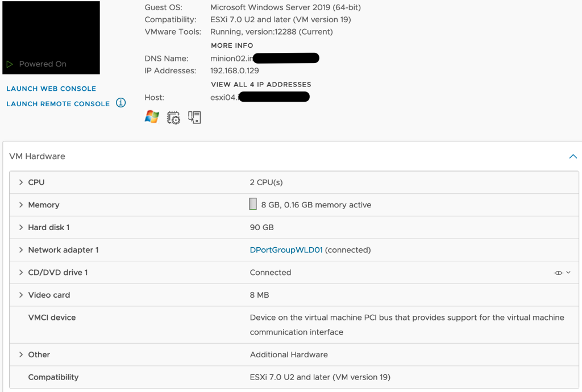582x392 pixels.
Task: Click the Windows guest OS icon
Action: 151,117
